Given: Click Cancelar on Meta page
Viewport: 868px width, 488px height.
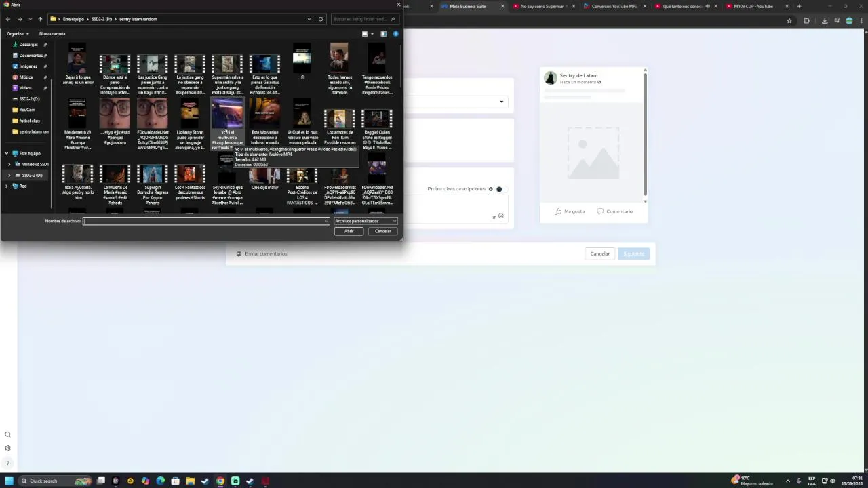Looking at the screenshot, I should 599,253.
